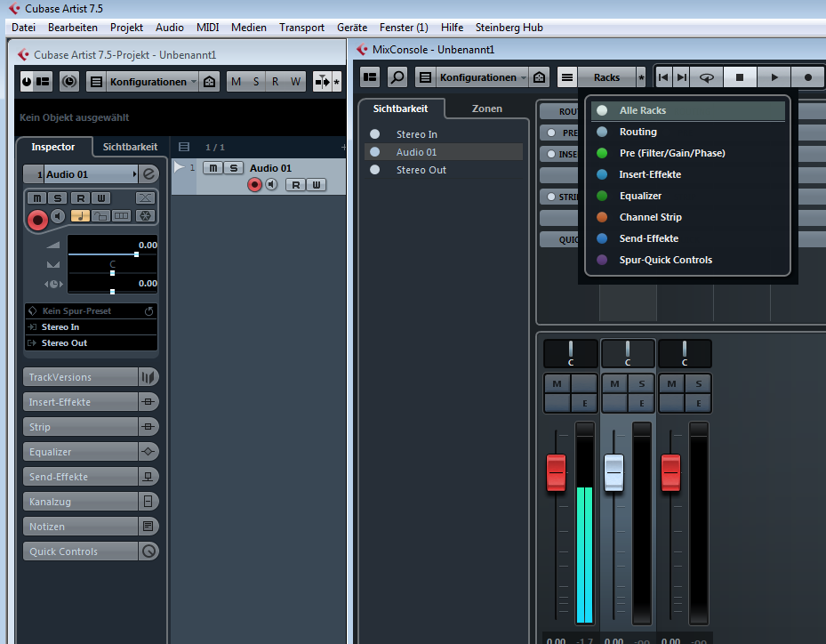The height and width of the screenshot is (644, 826).
Task: Expand the Quick Controls inspector section
Action: (91, 551)
